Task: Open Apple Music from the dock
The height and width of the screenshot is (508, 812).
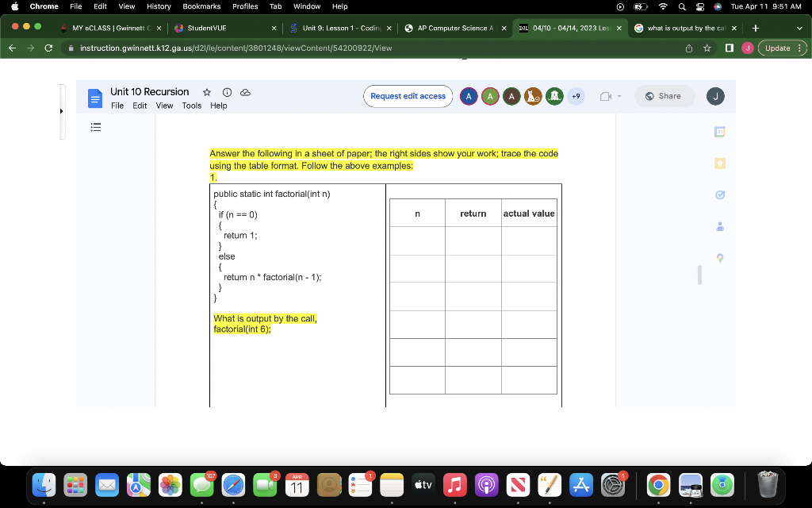Action: tap(454, 483)
